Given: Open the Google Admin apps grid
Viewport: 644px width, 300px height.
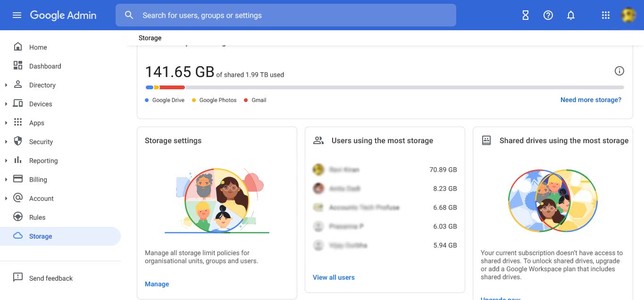Looking at the screenshot, I should tap(605, 15).
